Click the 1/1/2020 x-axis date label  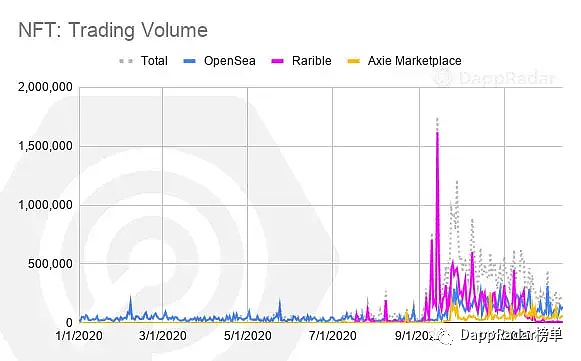pos(79,336)
